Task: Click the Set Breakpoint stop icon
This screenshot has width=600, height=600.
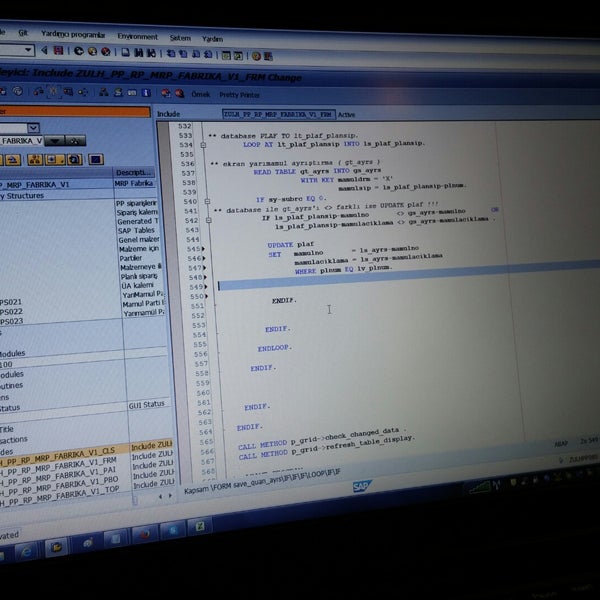Action: [166, 93]
